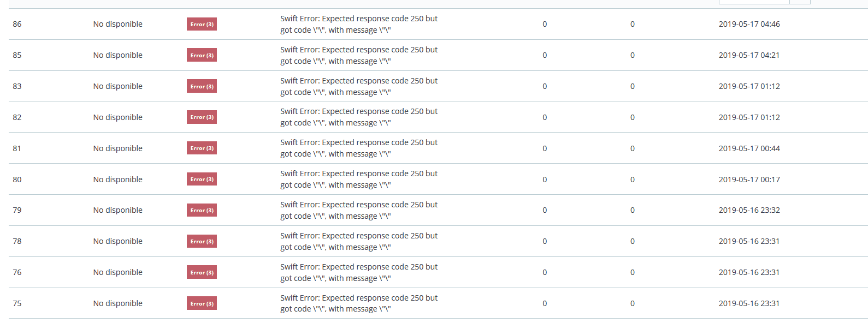
Task: Open the Error (3) badge in row 75
Action: (x=202, y=303)
